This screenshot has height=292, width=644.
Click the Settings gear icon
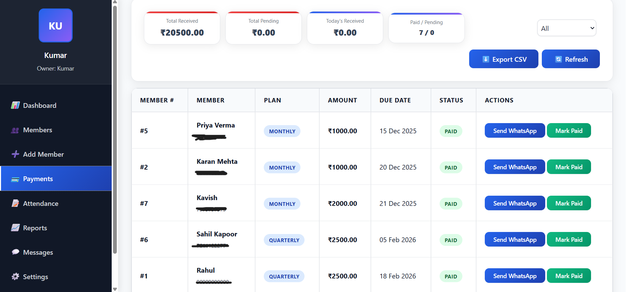(x=15, y=277)
